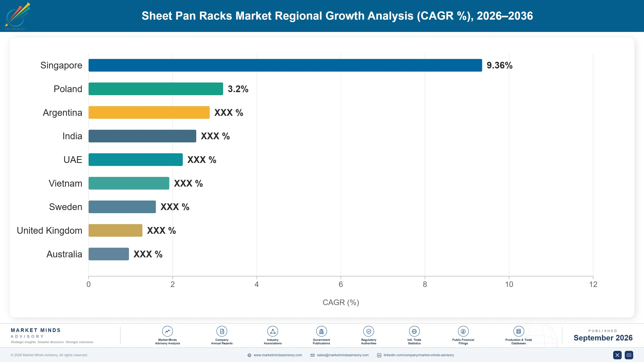The width and height of the screenshot is (644, 362).
Task: Click the 9.36% value label
Action: 500,65
